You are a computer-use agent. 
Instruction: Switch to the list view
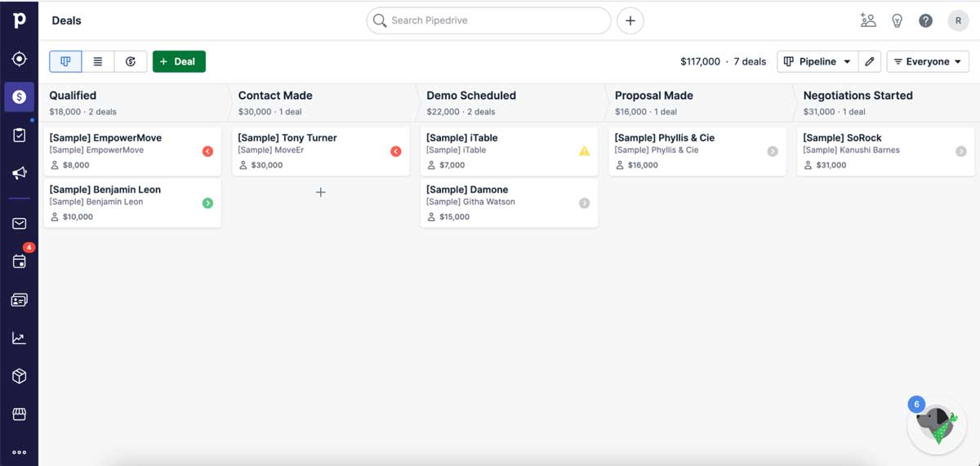click(98, 61)
